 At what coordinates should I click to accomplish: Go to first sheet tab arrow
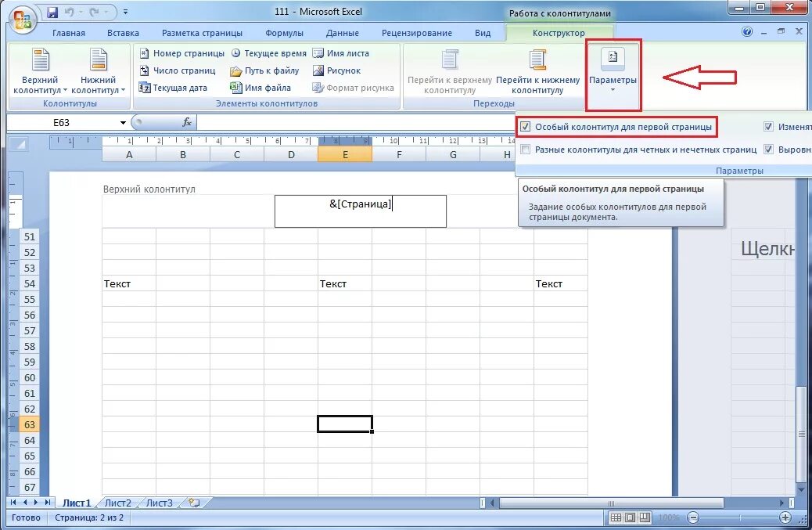pos(13,503)
